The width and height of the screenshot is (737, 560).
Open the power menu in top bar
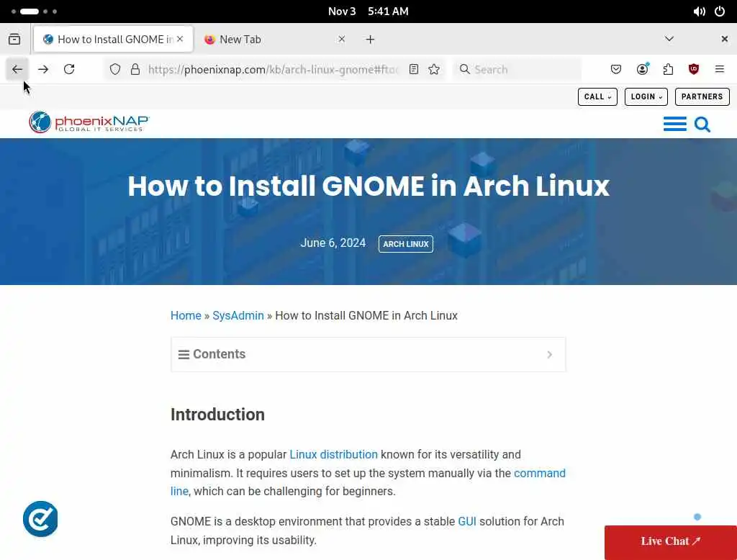[x=719, y=12]
